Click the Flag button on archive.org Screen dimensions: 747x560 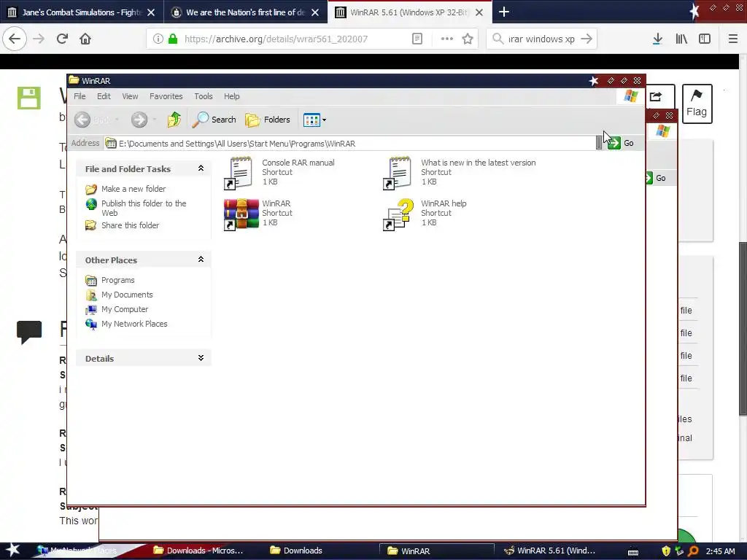coord(697,104)
